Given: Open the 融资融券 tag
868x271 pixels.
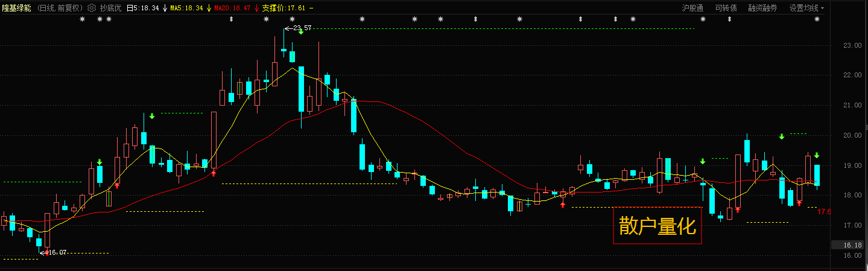Looking at the screenshot, I should coord(762,8).
